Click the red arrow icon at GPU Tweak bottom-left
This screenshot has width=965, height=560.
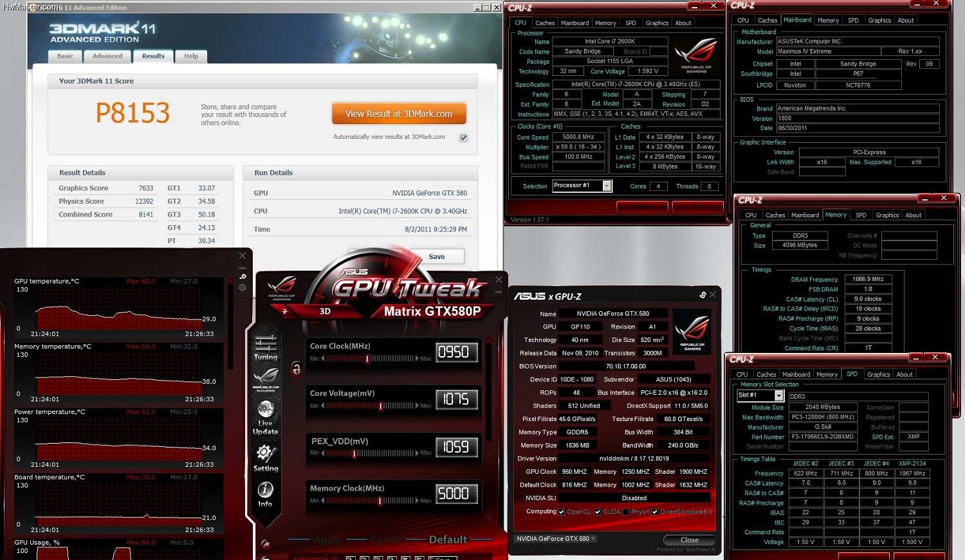click(x=265, y=544)
